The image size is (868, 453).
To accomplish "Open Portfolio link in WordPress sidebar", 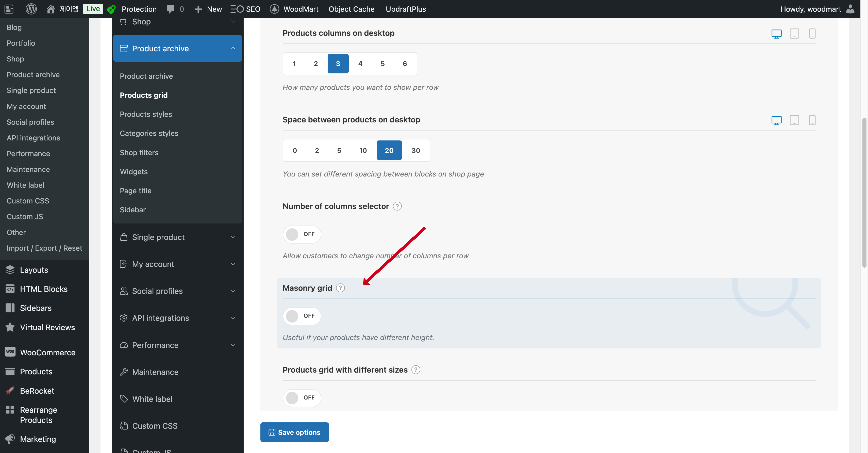I will (x=21, y=43).
